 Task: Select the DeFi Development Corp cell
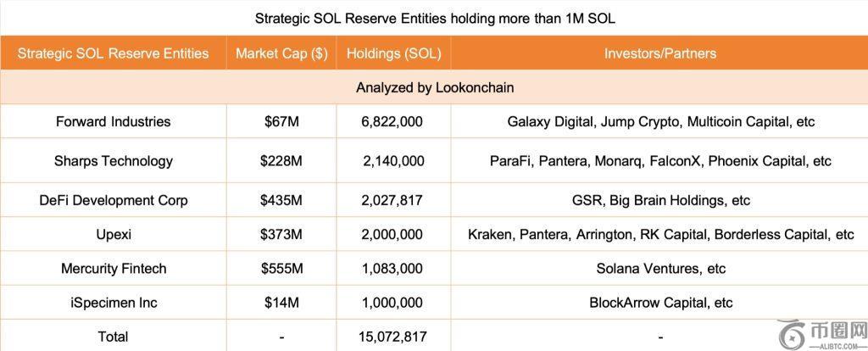pyautogui.click(x=113, y=201)
